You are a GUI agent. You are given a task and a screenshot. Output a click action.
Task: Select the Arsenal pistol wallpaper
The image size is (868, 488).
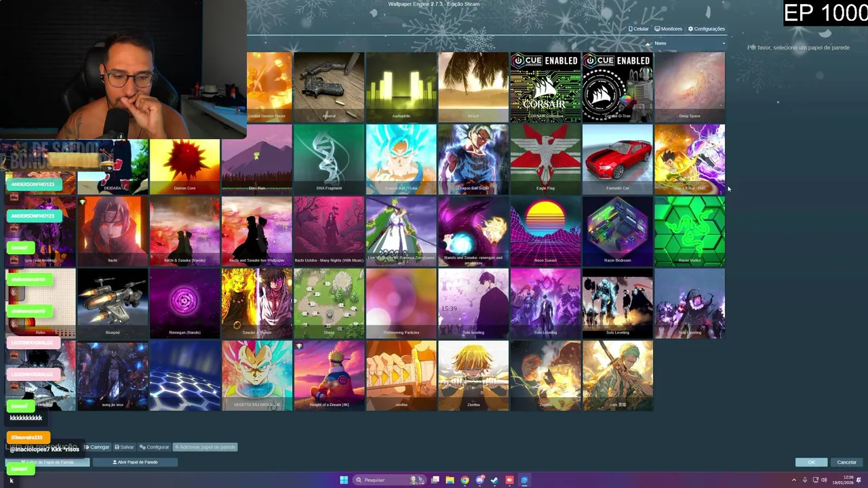pos(329,87)
